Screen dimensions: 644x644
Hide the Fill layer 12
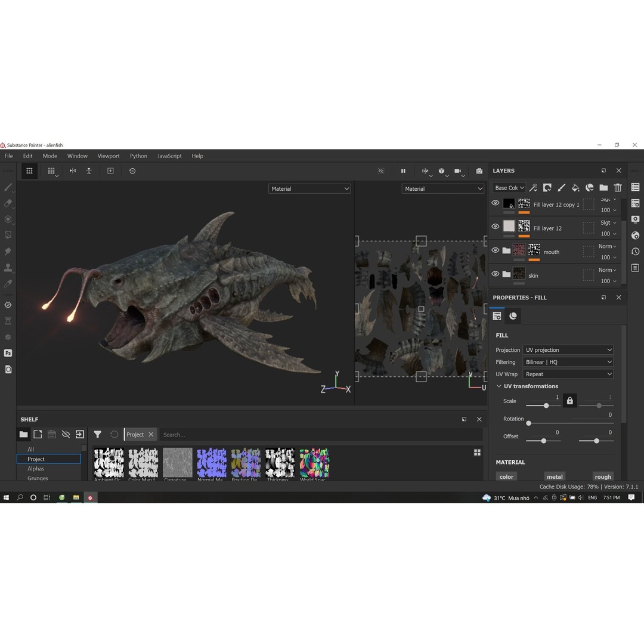496,227
